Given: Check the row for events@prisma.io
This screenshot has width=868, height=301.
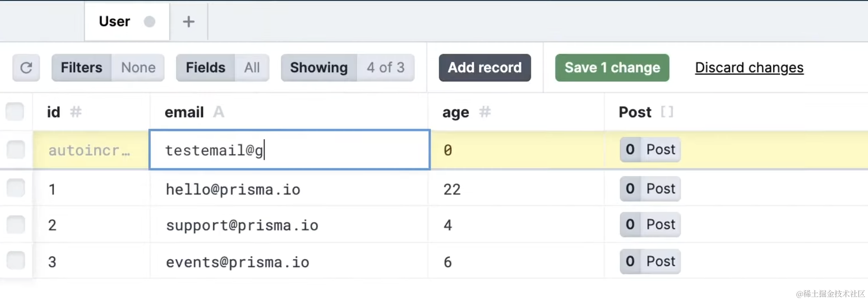Looking at the screenshot, I should click(16, 261).
